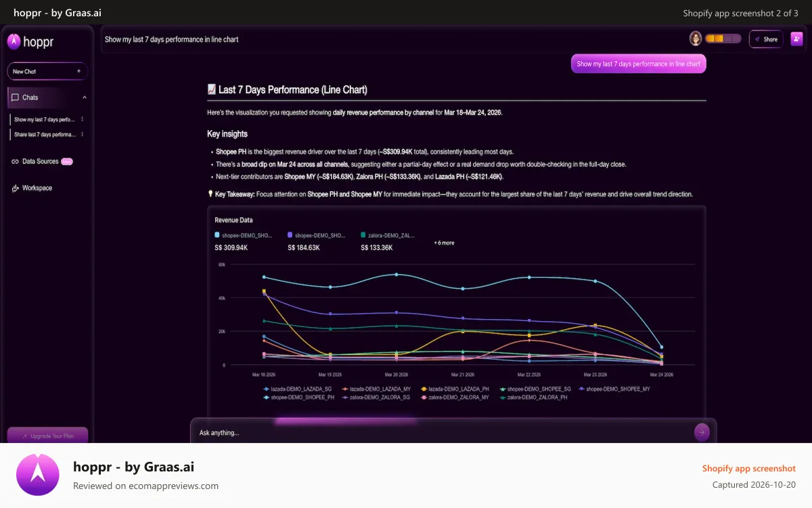Click the hoppr logo icon in sidebar

(14, 42)
